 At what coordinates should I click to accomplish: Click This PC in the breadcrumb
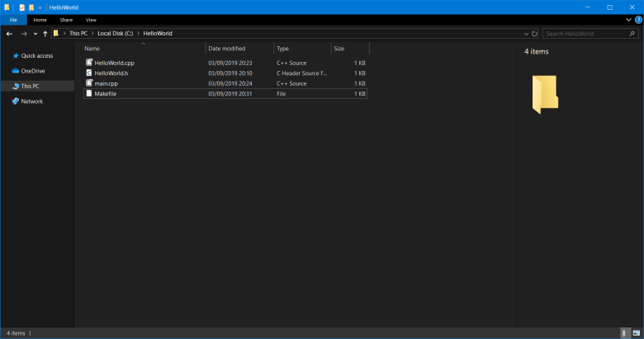pyautogui.click(x=78, y=34)
